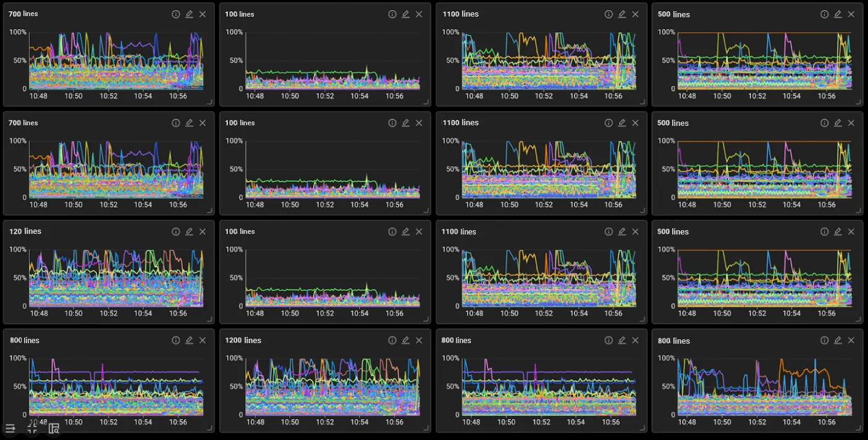Close the top-row 700 lines panel
868x440 pixels.
click(x=203, y=14)
